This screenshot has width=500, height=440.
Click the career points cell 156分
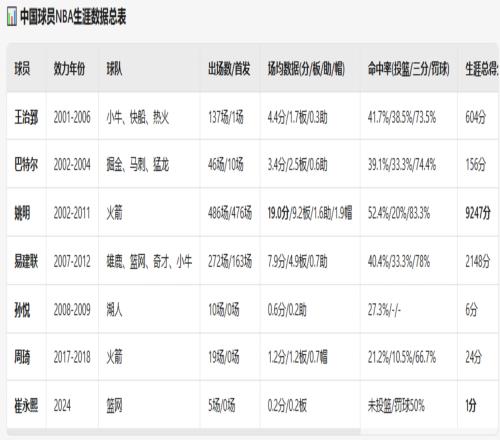pos(476,165)
